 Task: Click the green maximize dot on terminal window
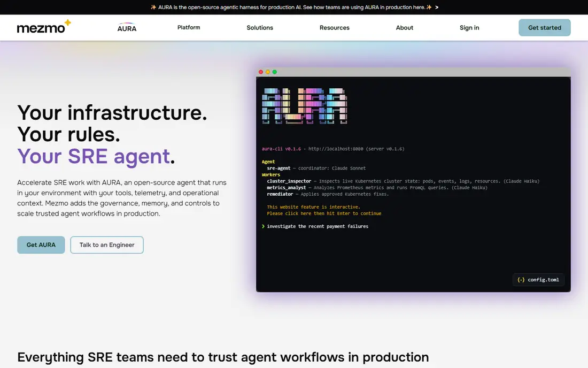pyautogui.click(x=275, y=72)
